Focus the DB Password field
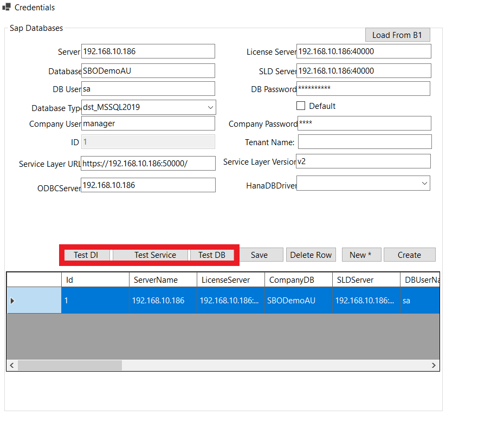Viewport: 504px width, 442px height. [x=363, y=89]
